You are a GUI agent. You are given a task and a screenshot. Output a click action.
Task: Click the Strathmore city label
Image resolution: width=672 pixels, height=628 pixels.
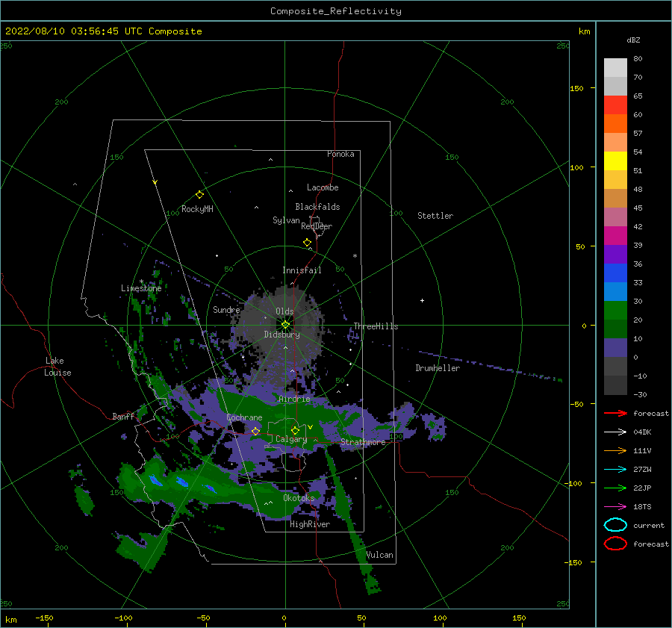pyautogui.click(x=363, y=442)
